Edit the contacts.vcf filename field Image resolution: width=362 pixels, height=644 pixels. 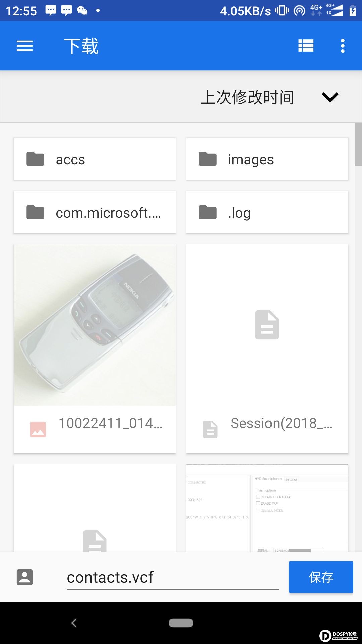pyautogui.click(x=173, y=578)
